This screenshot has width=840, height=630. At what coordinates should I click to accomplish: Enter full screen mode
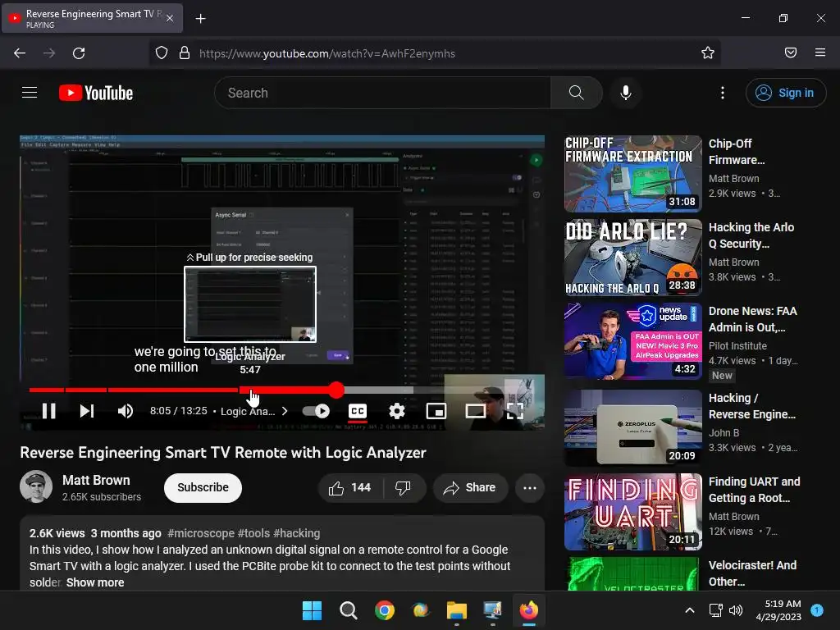(x=515, y=411)
